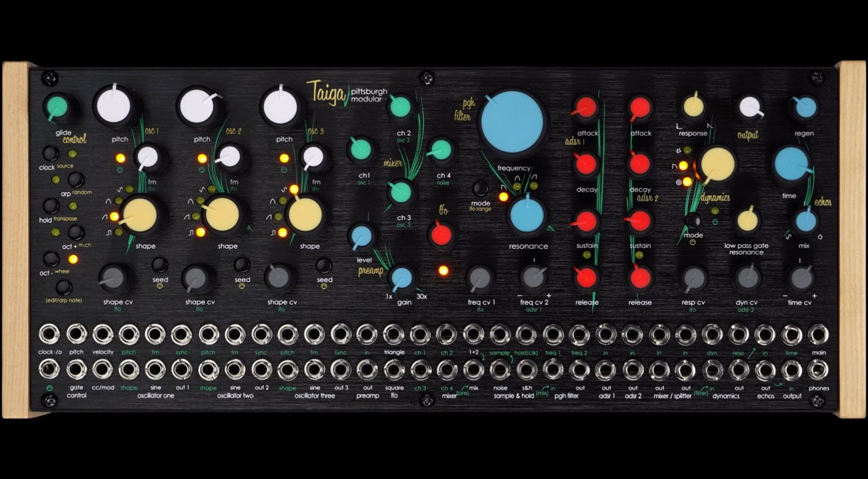The image size is (868, 479).
Task: Click the main output jack
Action: (817, 334)
